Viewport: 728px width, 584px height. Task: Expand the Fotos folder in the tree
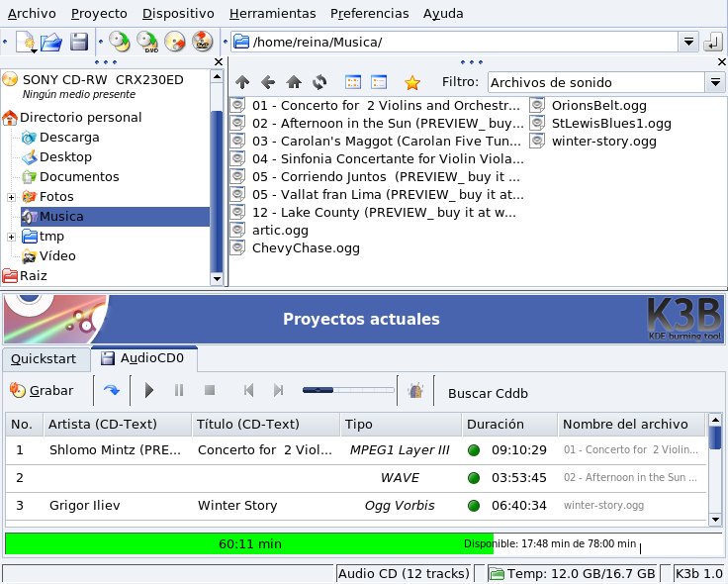[11, 197]
